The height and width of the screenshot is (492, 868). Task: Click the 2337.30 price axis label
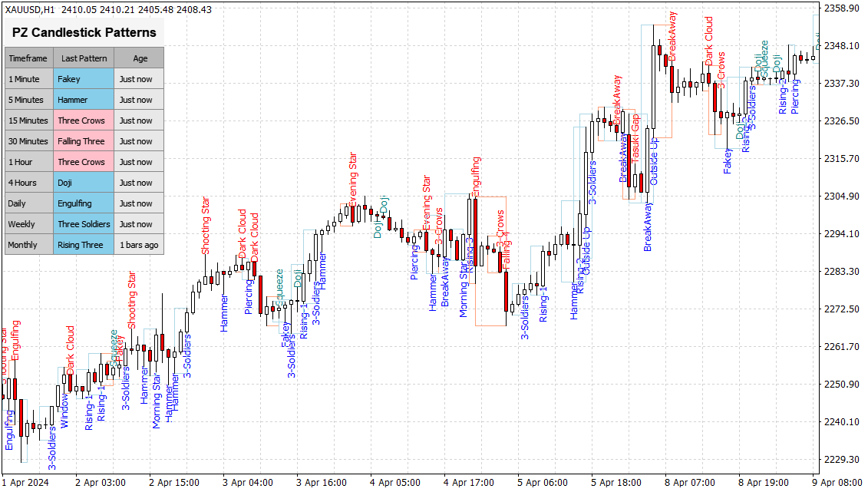(841, 84)
